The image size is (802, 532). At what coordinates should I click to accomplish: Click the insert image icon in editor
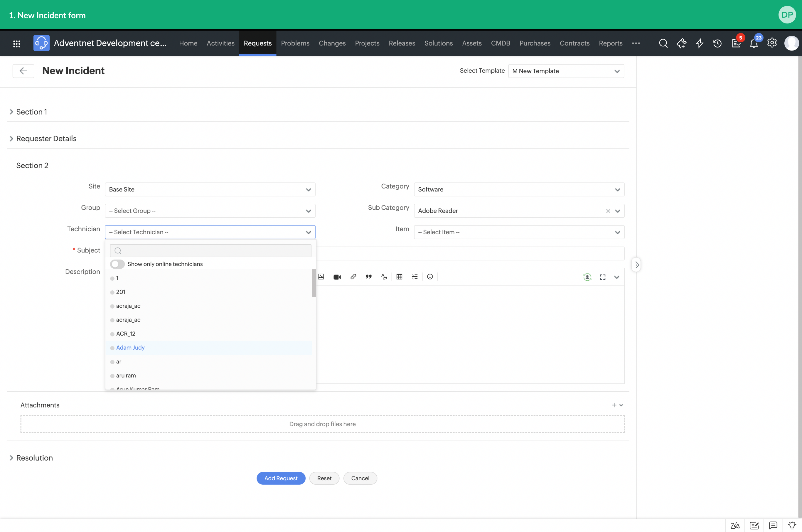point(321,277)
